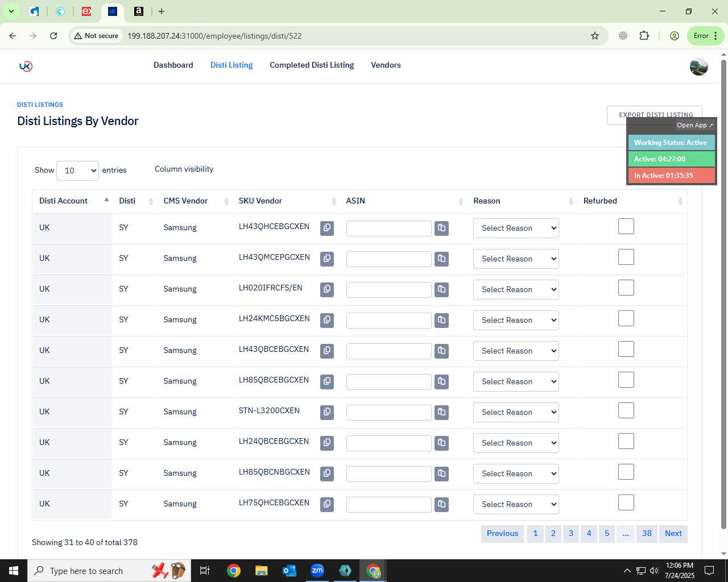Image resolution: width=728 pixels, height=582 pixels.
Task: Open Zoom from the taskbar
Action: pos(317,571)
